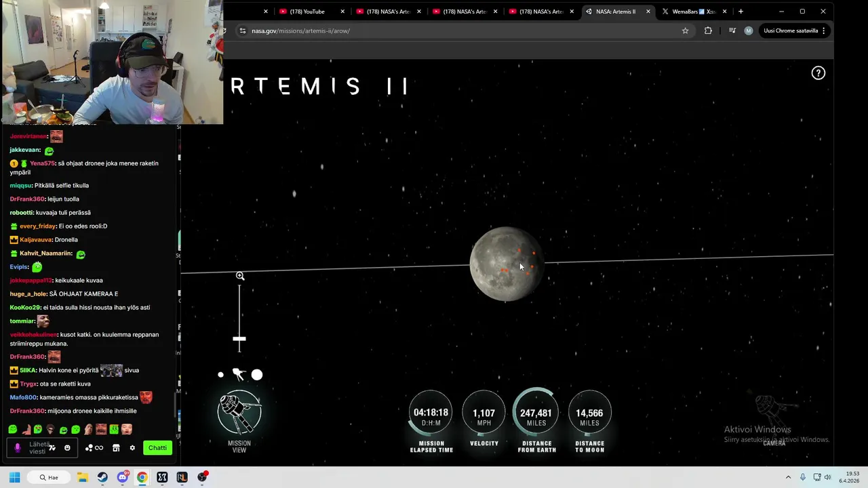
Task: Close the NASA: Artemis II tab
Action: (x=648, y=12)
